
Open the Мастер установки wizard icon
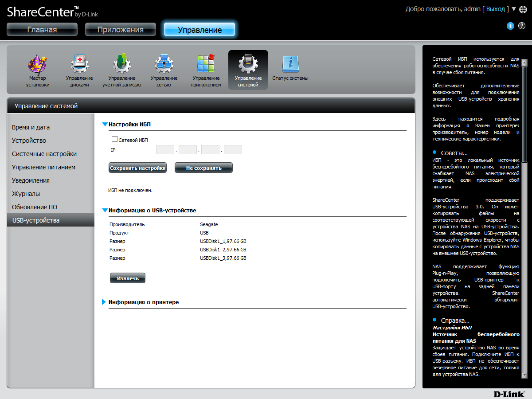point(38,70)
